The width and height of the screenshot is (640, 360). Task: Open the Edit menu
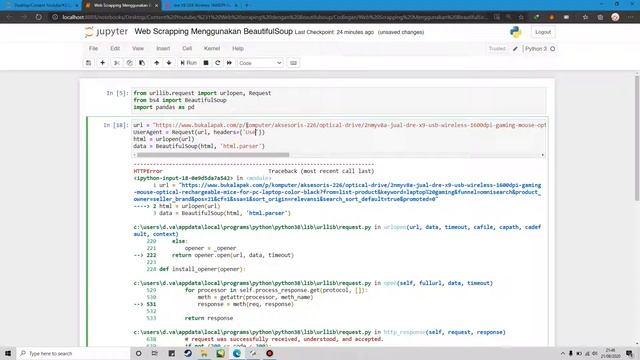click(115, 49)
